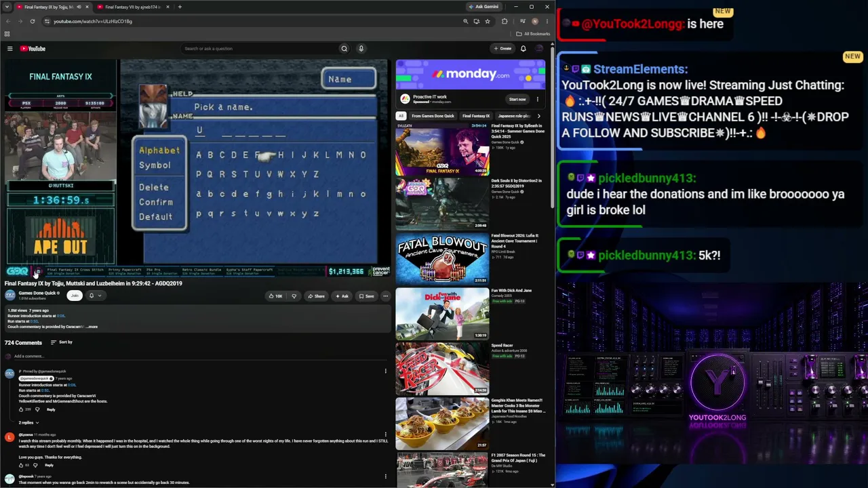Open Chrome tab search dropdown
Screen dimensions: 868x488
pyautogui.click(x=7, y=7)
